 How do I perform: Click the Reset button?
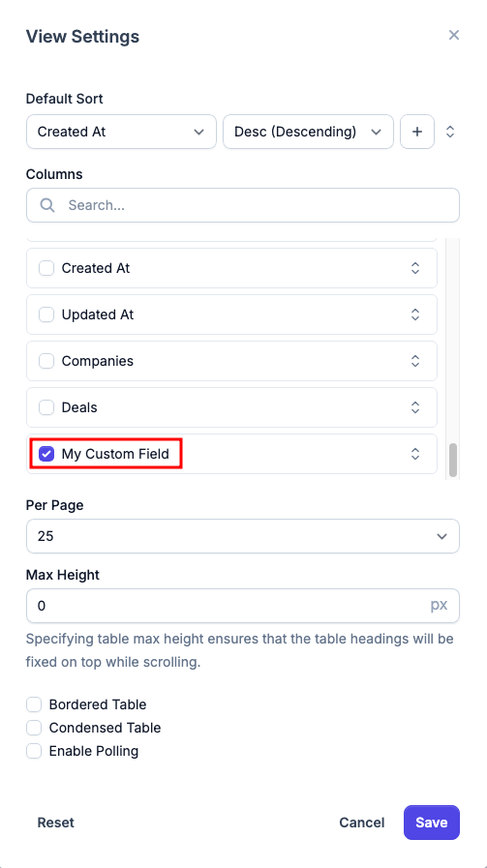click(55, 823)
